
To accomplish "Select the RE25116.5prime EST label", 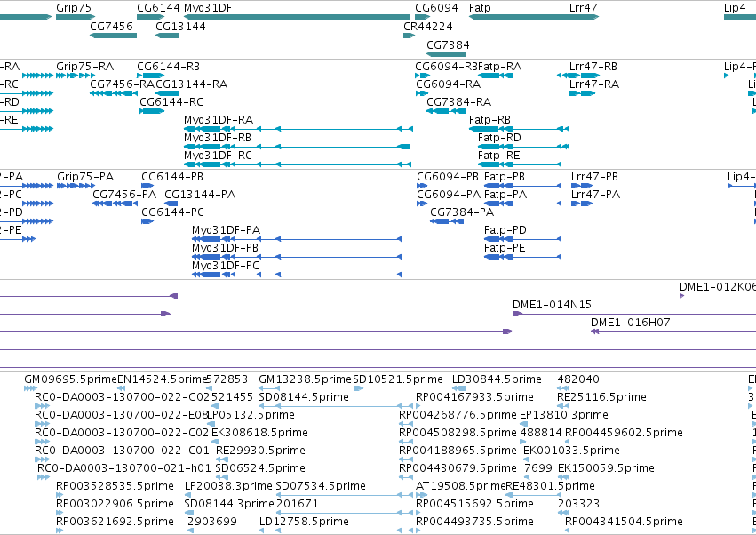I will 601,397.
